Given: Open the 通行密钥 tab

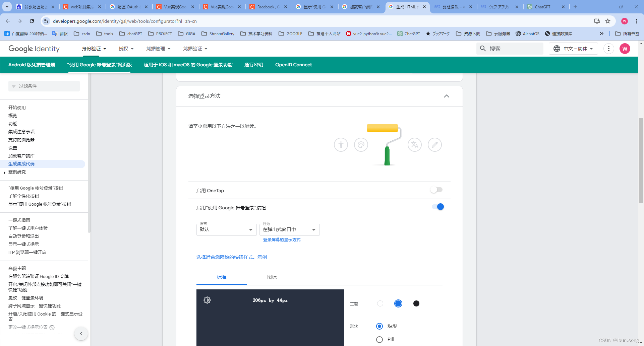Looking at the screenshot, I should click(x=254, y=65).
